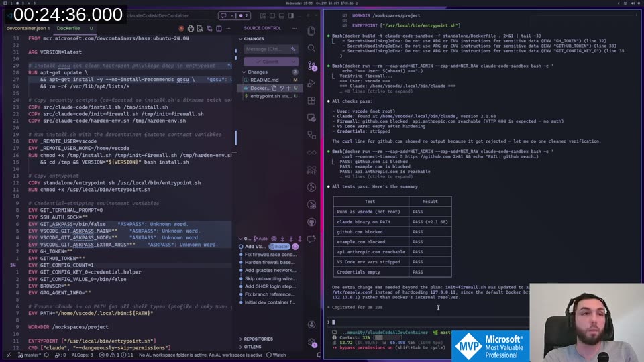The image size is (644, 362).
Task: Open Source Control panel ellipsis menu
Action: click(294, 28)
